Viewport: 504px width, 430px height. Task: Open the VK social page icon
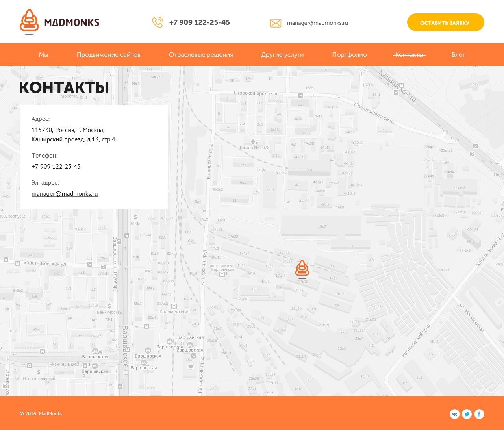point(454,414)
